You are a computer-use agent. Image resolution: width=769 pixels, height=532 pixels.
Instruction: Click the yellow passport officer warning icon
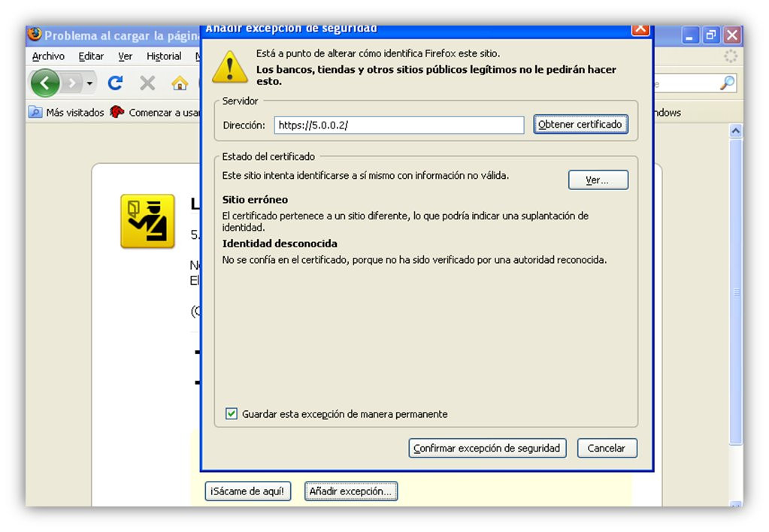point(147,221)
